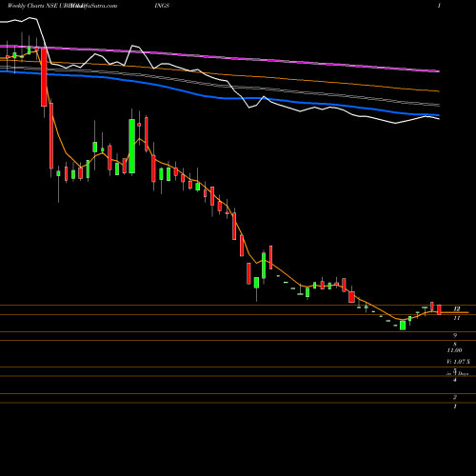Click the price level label 2
This screenshot has height=476, width=476.
click(455, 397)
